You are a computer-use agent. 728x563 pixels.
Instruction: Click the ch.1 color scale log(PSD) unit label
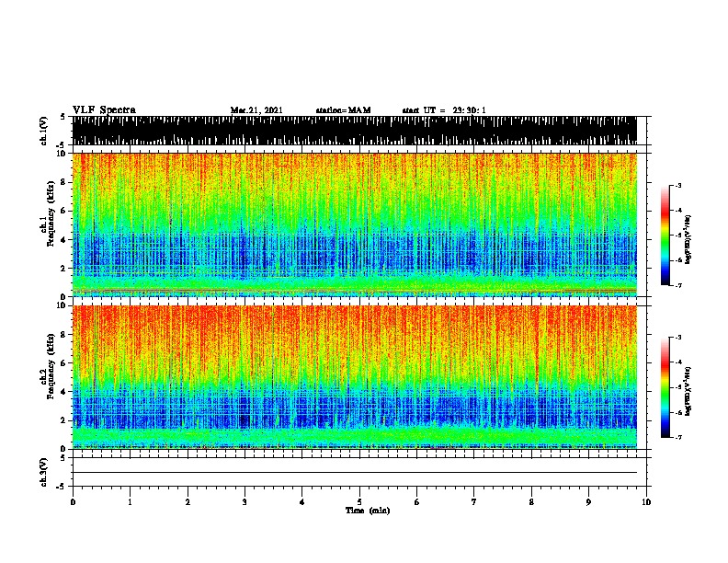click(x=688, y=239)
